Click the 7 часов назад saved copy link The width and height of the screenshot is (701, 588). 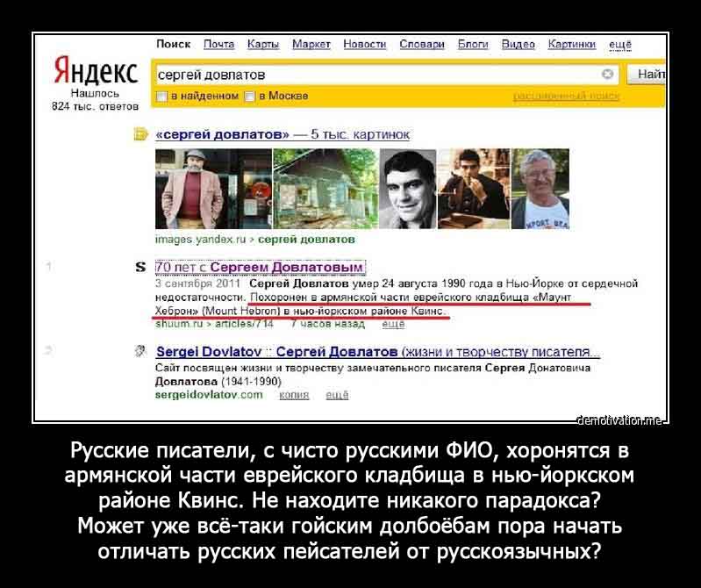pyautogui.click(x=327, y=324)
